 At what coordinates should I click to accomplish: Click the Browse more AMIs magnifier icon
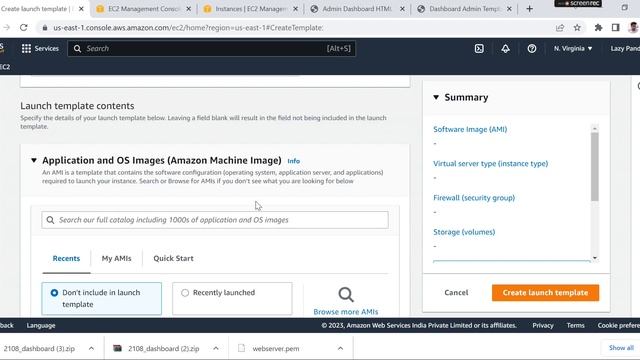tap(346, 294)
